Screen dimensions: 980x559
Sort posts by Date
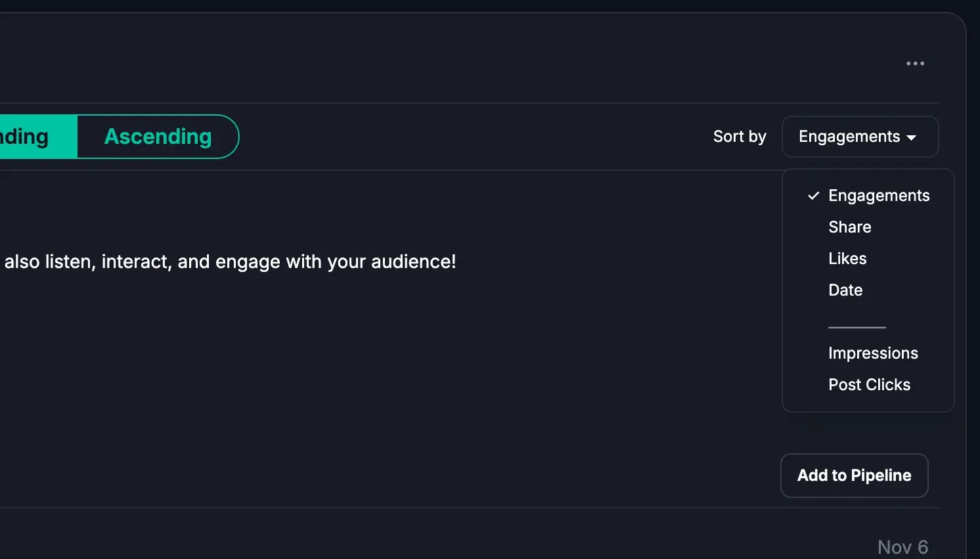(845, 290)
